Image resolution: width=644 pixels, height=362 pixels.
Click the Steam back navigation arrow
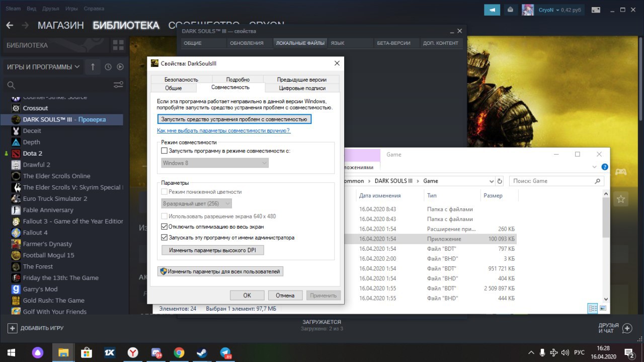pos(10,25)
